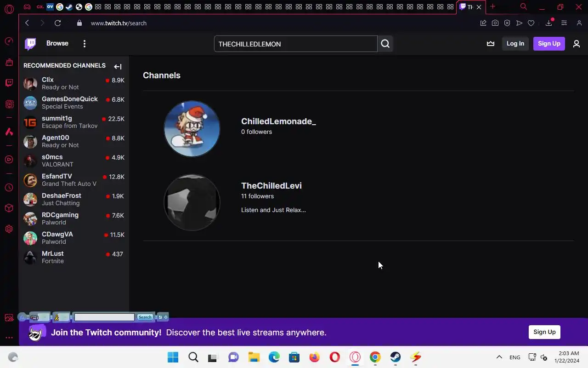This screenshot has width=588, height=368.
Task: Open the ad blocker shield icon
Action: (x=507, y=23)
